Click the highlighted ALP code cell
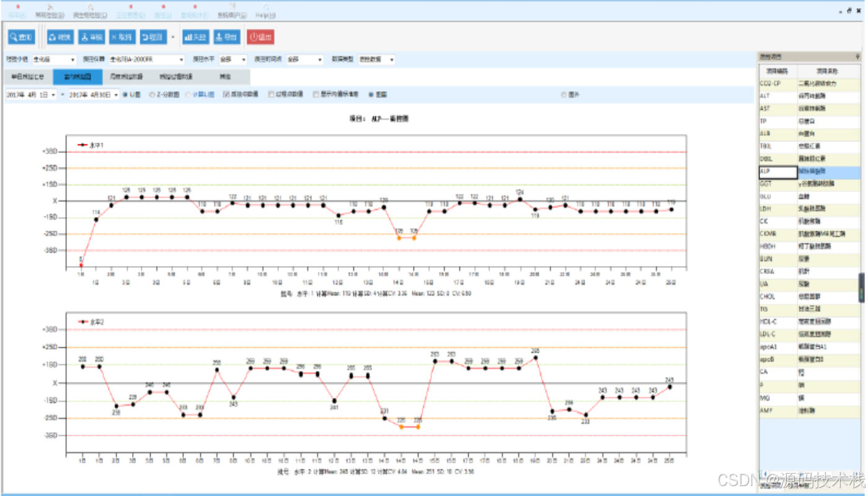The width and height of the screenshot is (868, 496). [777, 172]
